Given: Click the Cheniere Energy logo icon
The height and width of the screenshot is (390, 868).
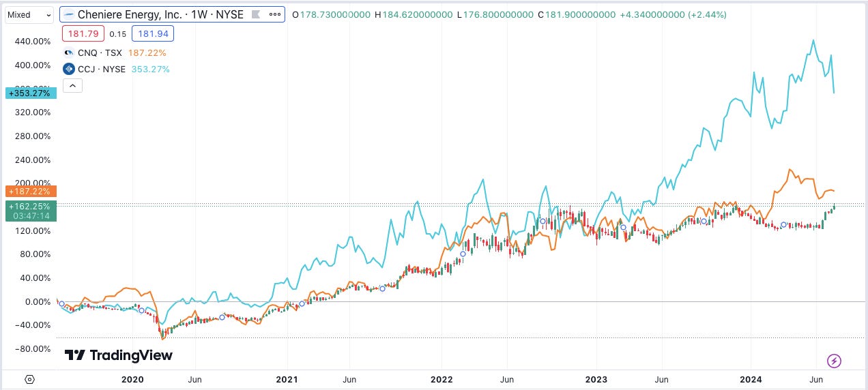Looking at the screenshot, I should click(69, 14).
